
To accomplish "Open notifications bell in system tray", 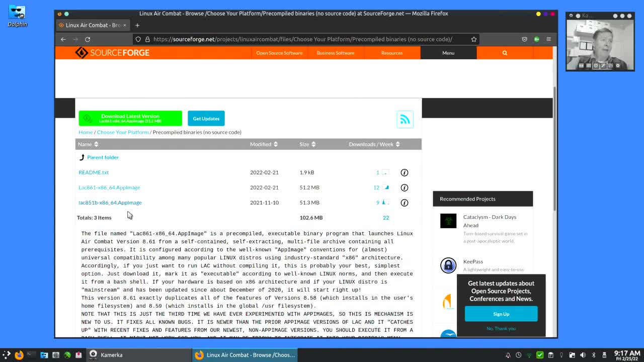I will click(508, 355).
